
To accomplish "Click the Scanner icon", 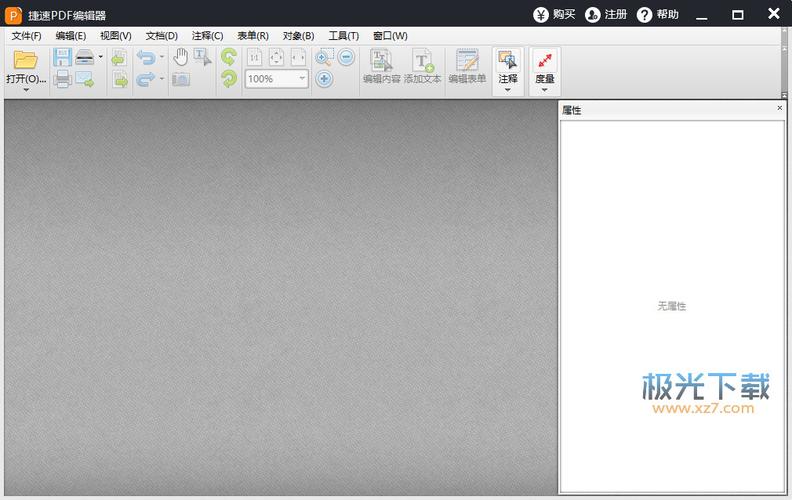I will [x=84, y=57].
